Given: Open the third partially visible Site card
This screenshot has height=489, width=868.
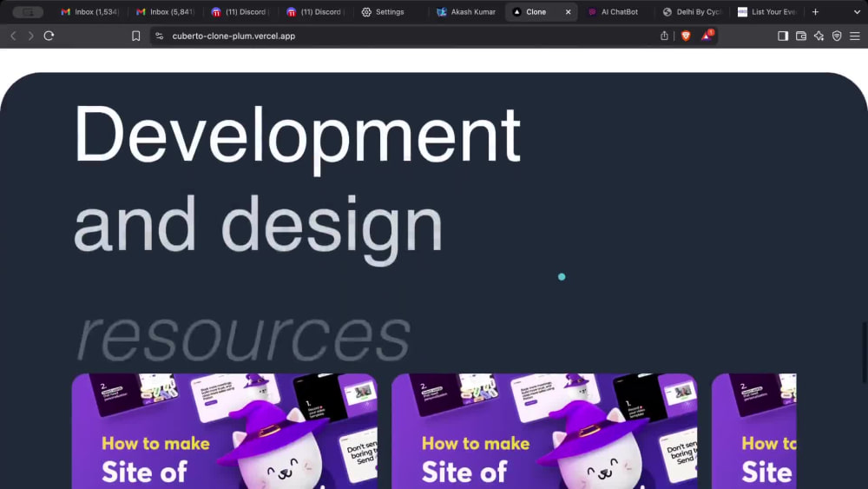Looking at the screenshot, I should pos(754,432).
